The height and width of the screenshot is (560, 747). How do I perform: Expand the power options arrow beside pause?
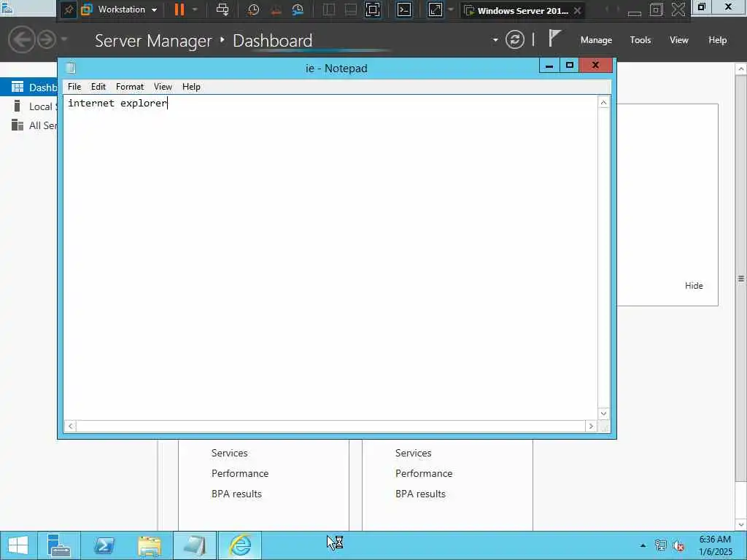pyautogui.click(x=195, y=9)
